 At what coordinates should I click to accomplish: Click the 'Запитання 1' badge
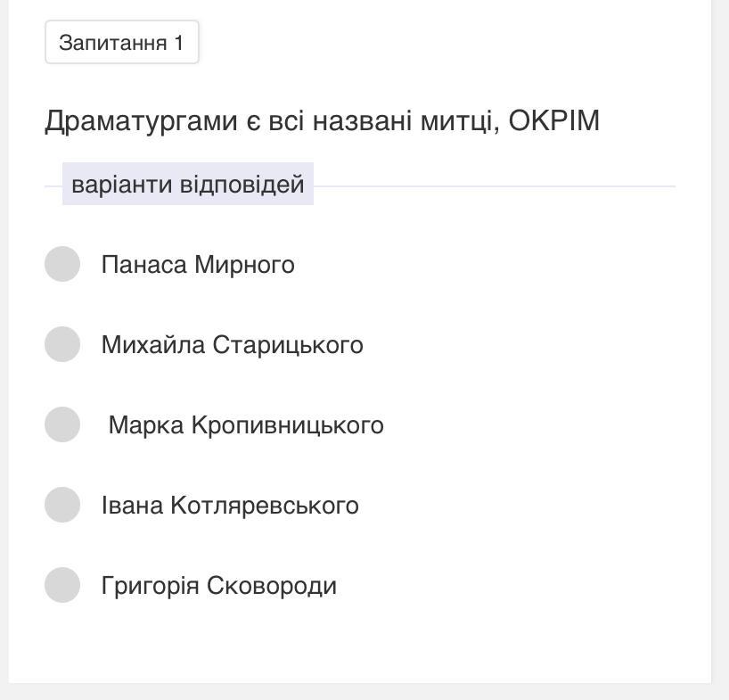pyautogui.click(x=121, y=43)
